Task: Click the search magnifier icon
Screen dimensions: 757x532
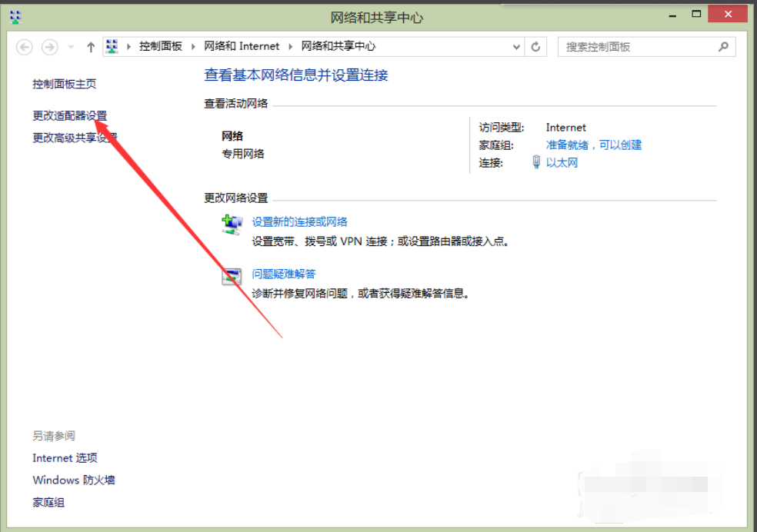Action: pos(723,47)
